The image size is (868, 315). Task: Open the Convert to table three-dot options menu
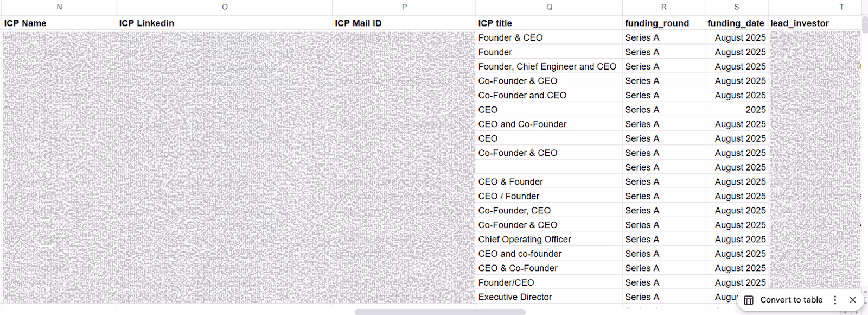tap(834, 300)
